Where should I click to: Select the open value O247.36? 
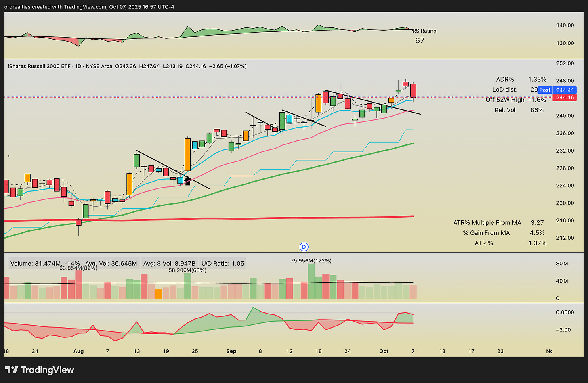coord(126,66)
